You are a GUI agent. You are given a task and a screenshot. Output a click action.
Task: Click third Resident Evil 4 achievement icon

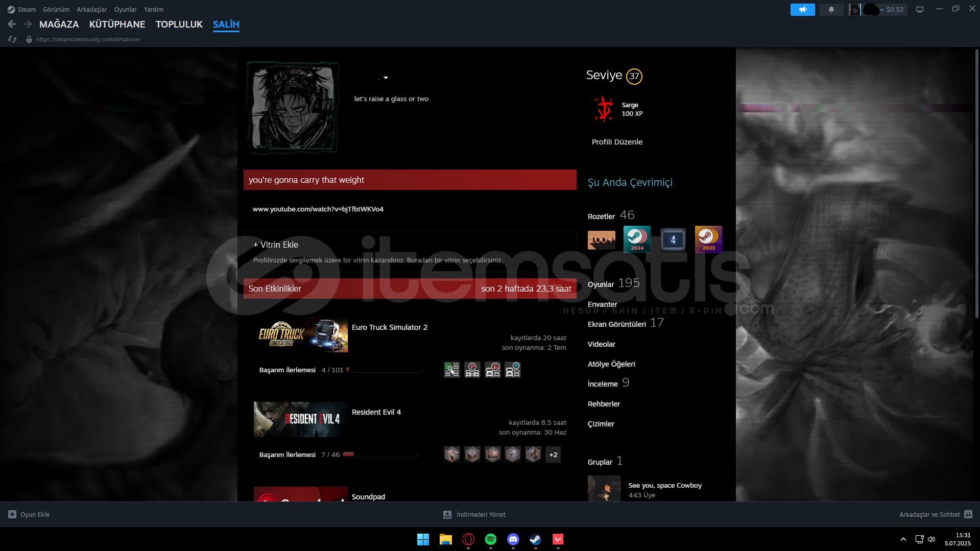(x=493, y=454)
